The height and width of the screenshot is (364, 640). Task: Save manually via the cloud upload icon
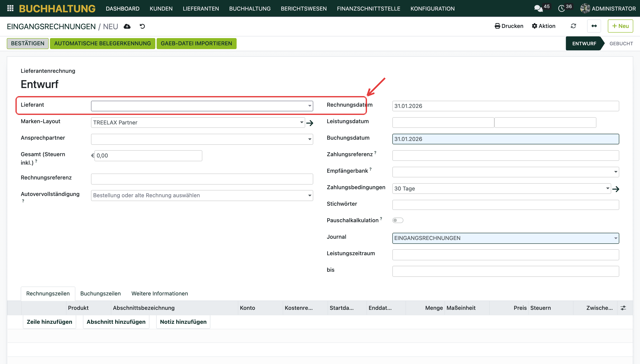(127, 26)
